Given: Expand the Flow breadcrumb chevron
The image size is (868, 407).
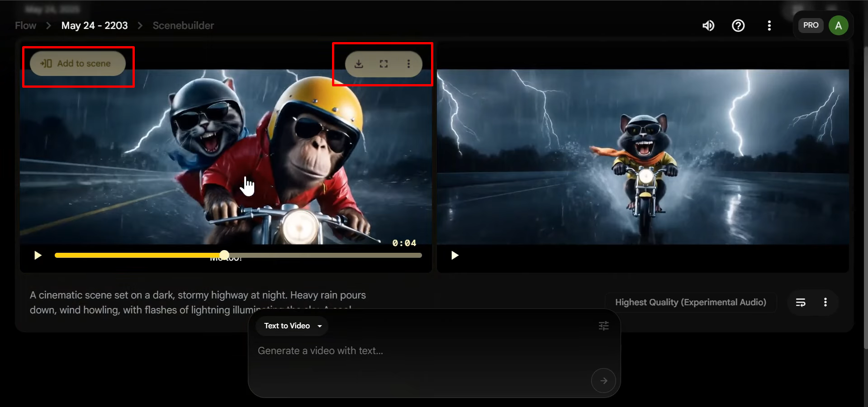Looking at the screenshot, I should click(x=48, y=25).
